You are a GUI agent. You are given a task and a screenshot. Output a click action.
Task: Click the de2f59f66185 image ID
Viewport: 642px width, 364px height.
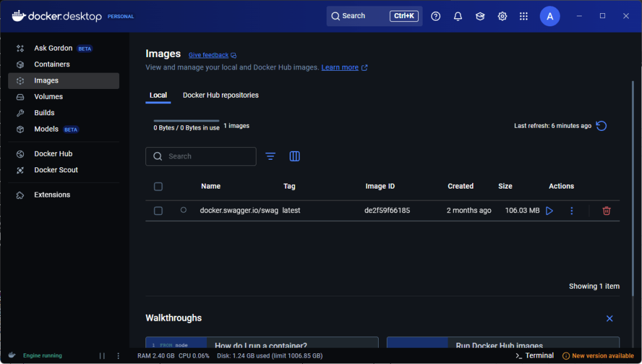tap(387, 211)
